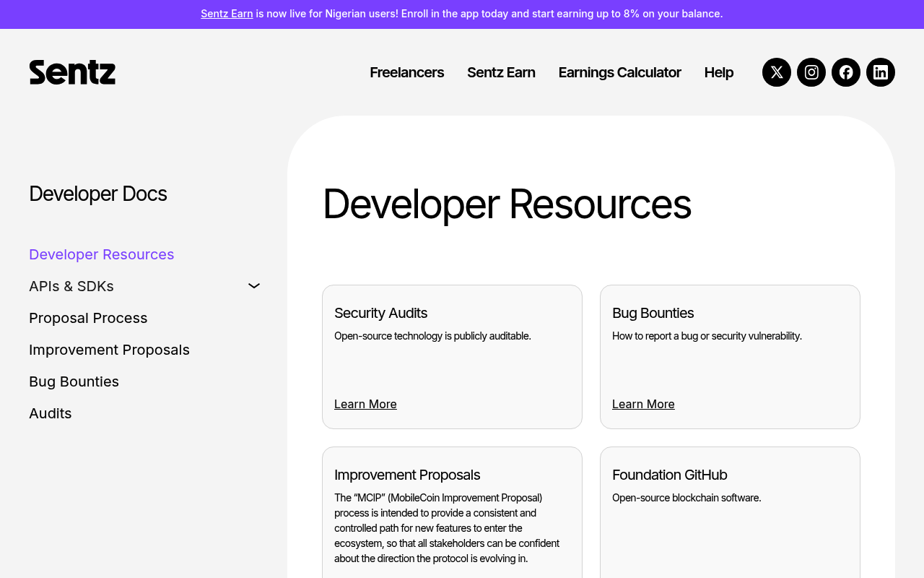Image resolution: width=924 pixels, height=578 pixels.
Task: Click the Developer Resources page heading
Action: pyautogui.click(x=507, y=204)
